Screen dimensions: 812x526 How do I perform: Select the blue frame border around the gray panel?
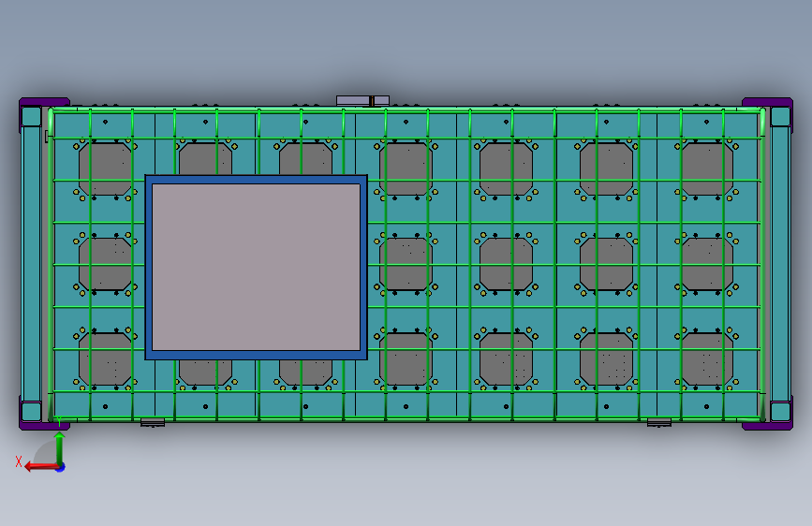256,179
